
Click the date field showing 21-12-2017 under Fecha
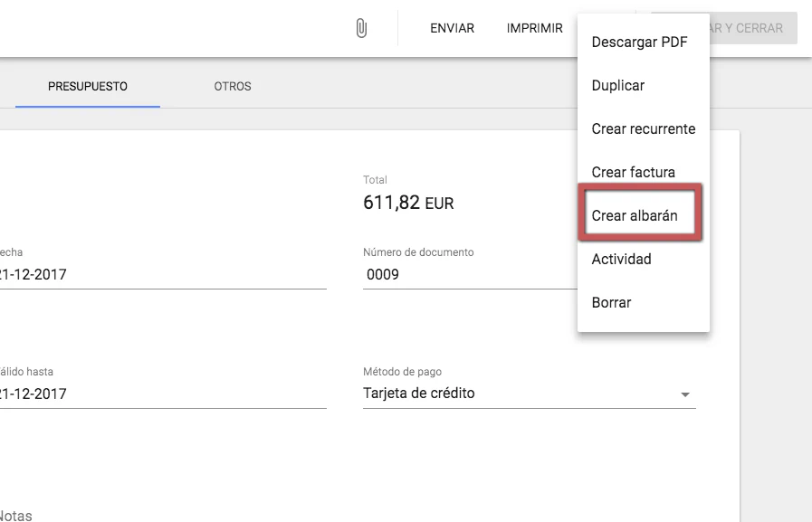click(163, 275)
